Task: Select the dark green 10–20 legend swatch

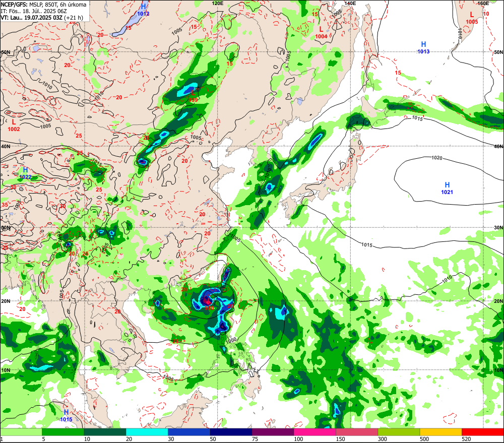Action: pos(105,432)
